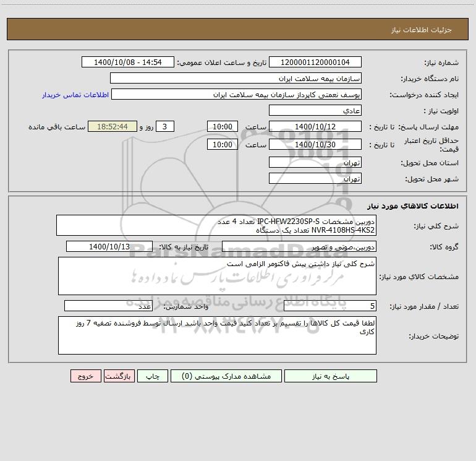
Task: Click the delivery province field 'تهران'
Action: [x=315, y=162]
